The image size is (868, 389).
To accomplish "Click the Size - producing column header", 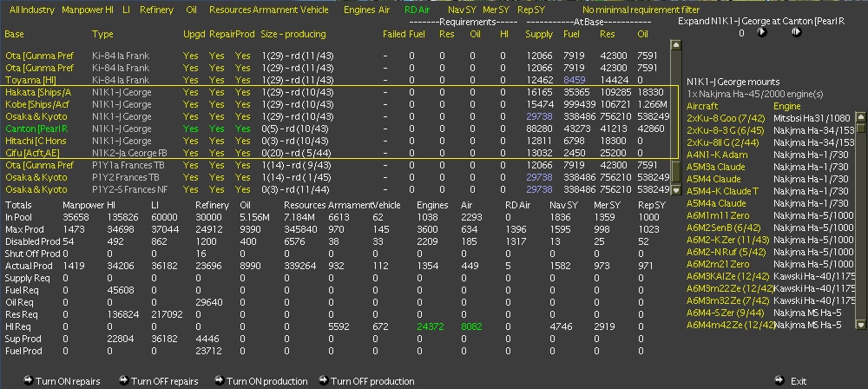I will pos(293,35).
